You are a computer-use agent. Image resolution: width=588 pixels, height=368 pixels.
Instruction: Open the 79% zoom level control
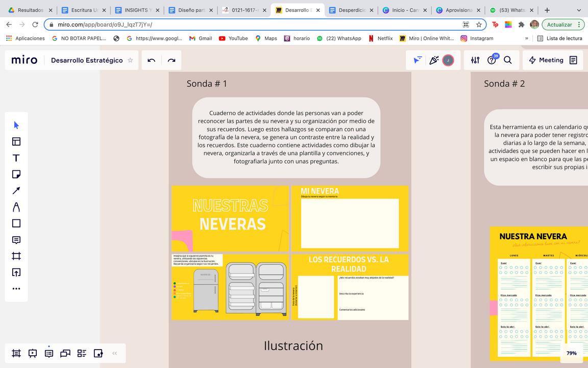[572, 353]
